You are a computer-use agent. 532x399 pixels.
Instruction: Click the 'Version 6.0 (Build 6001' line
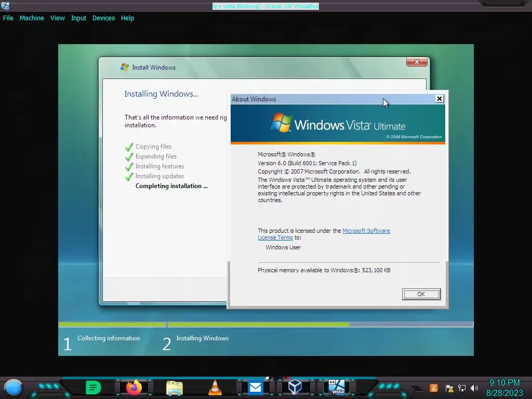pos(307,163)
